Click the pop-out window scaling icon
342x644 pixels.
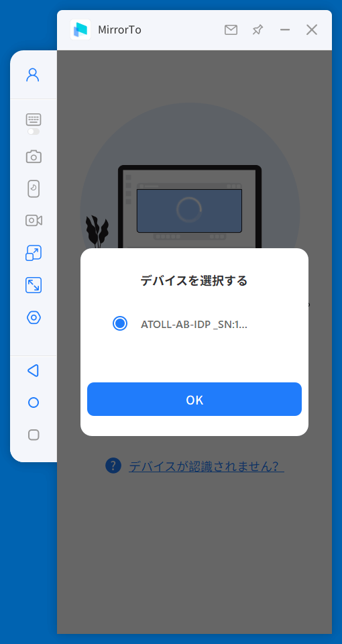[x=34, y=253]
